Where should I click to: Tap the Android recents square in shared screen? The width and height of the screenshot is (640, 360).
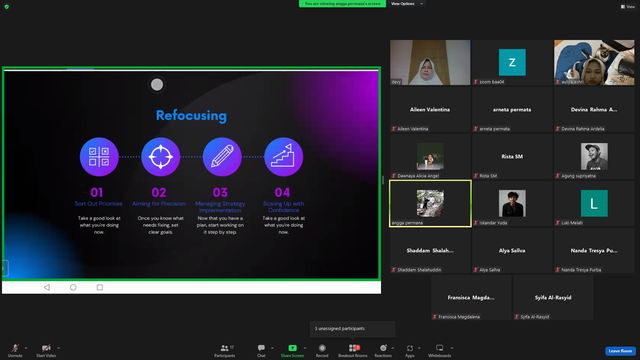point(100,287)
